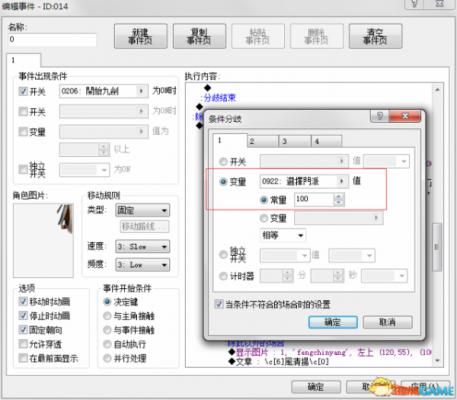Toggle the first 开关 condition checkbox
This screenshot has height=400, width=457.
pyautogui.click(x=23, y=91)
